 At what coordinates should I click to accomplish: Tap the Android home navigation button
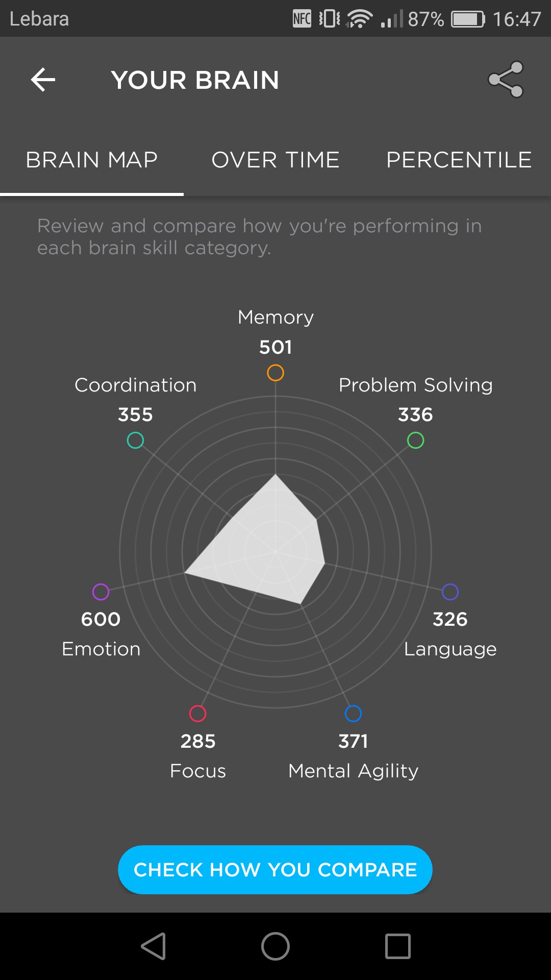[x=275, y=946]
